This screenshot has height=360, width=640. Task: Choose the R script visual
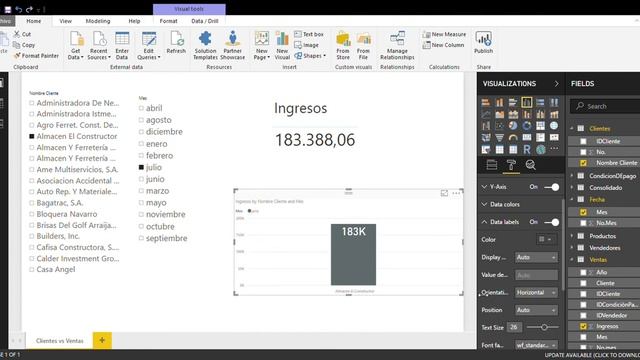pos(527,150)
